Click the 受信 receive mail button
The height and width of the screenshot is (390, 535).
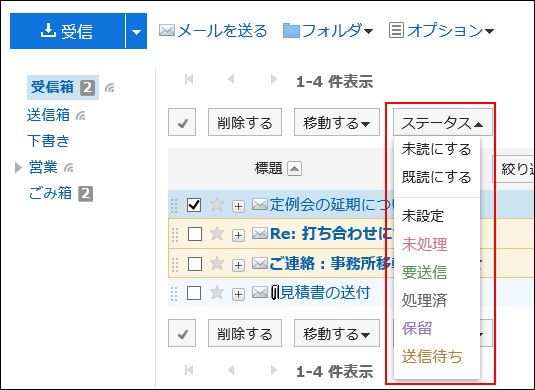(x=68, y=31)
